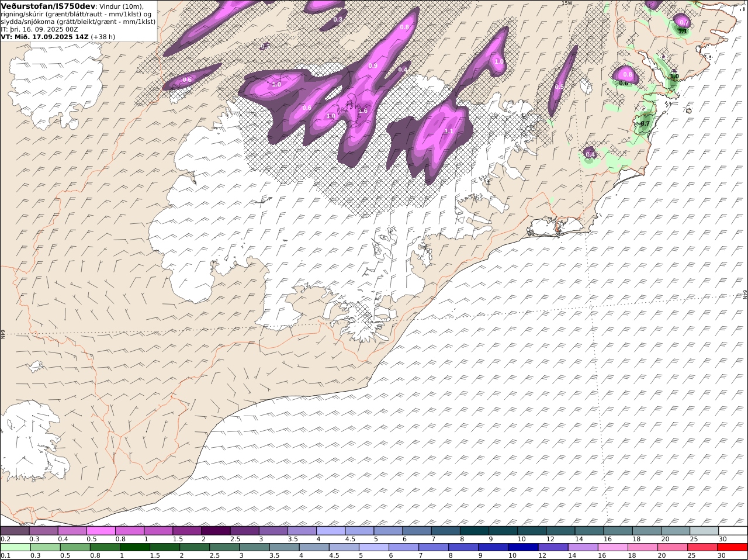The image size is (748, 560).
Task: Click the 'Vindur (10m),' text in the header
Action: click(122, 6)
